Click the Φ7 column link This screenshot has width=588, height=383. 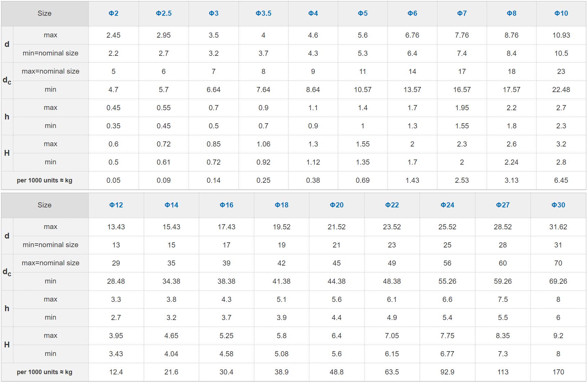(462, 13)
